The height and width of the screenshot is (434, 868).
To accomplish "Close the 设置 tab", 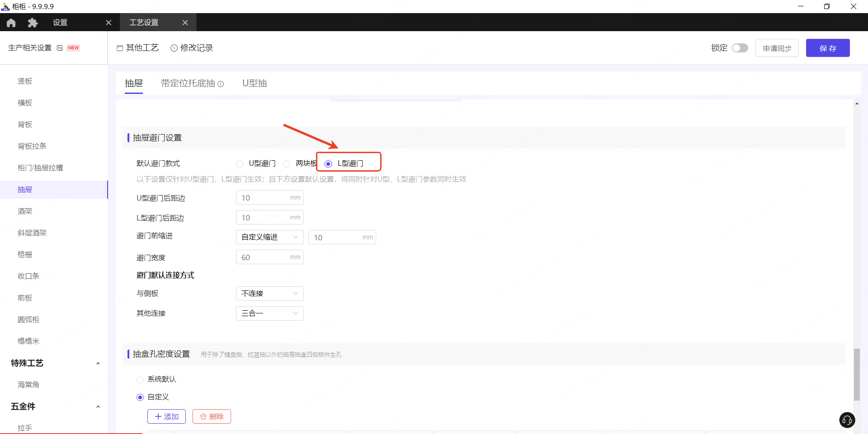I will [x=108, y=23].
